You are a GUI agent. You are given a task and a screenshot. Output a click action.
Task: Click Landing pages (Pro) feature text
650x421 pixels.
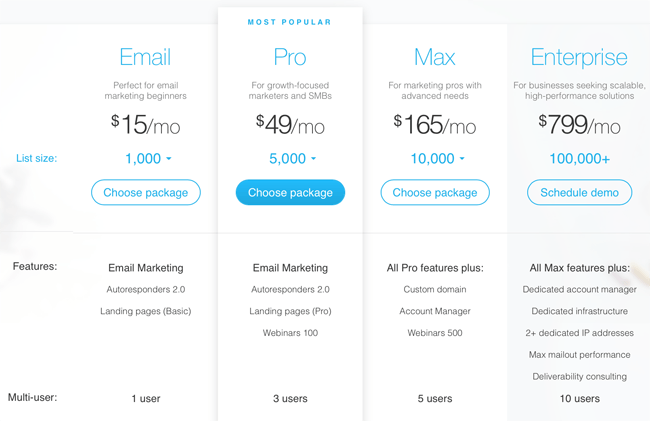click(290, 311)
